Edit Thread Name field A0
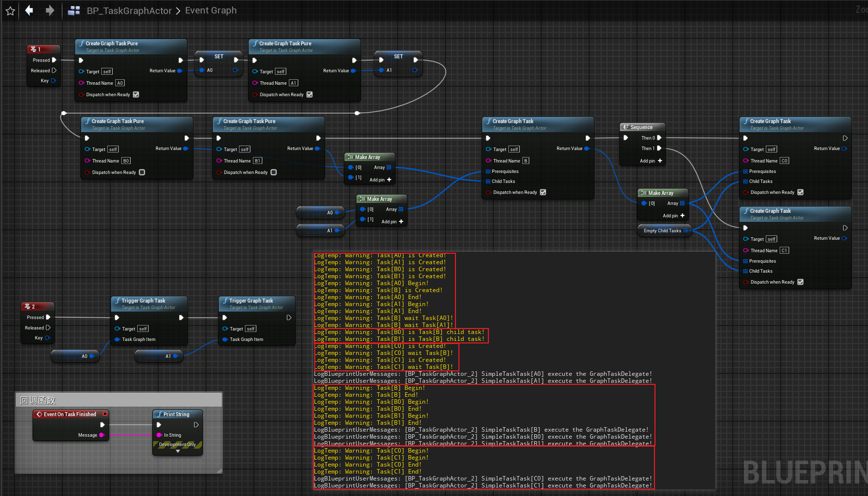The height and width of the screenshot is (496, 868). tap(120, 83)
